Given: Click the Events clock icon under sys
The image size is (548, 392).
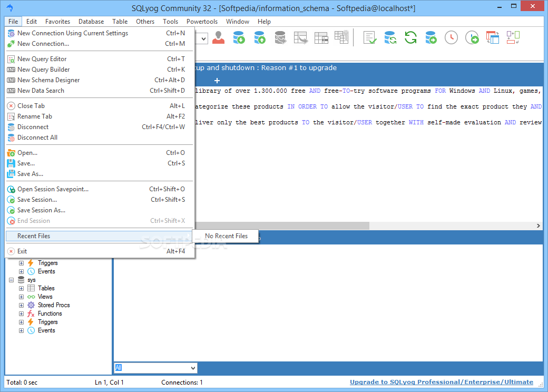Looking at the screenshot, I should pyautogui.click(x=31, y=330).
